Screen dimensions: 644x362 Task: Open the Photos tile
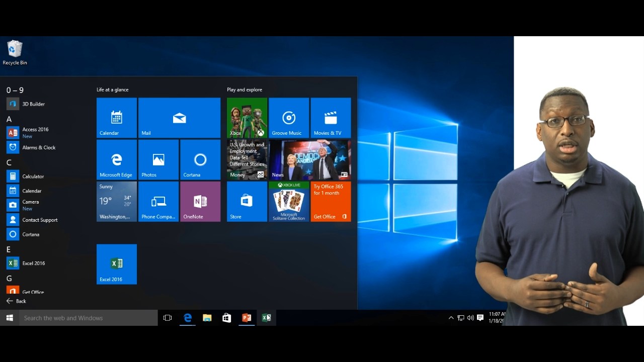[x=158, y=159]
